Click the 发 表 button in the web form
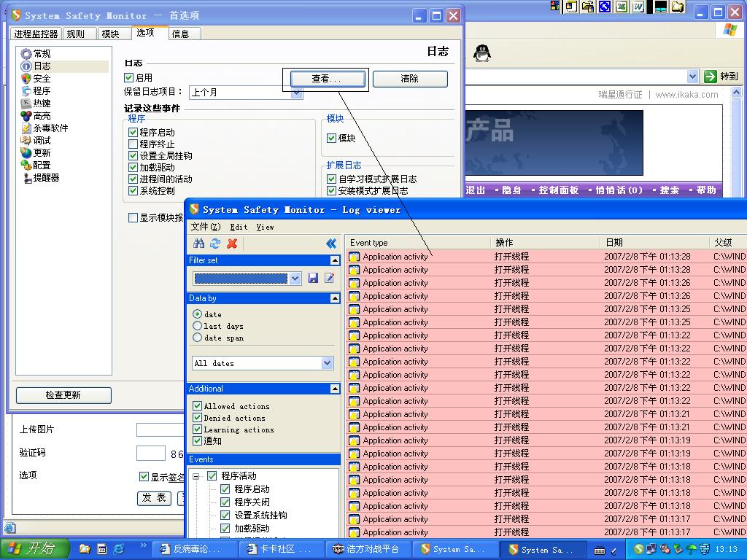The width and height of the screenshot is (747, 560). [154, 498]
